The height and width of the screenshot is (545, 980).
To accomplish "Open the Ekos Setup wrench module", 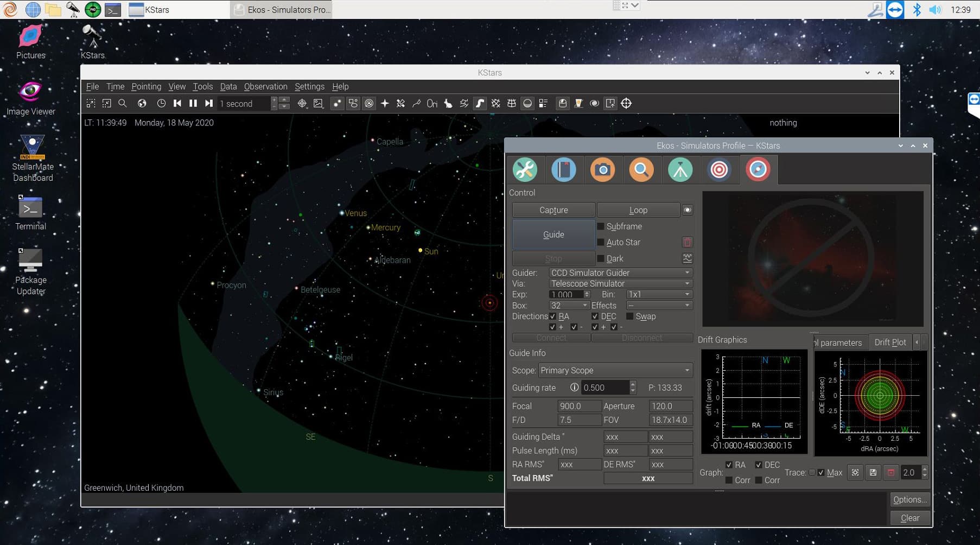I will (525, 170).
